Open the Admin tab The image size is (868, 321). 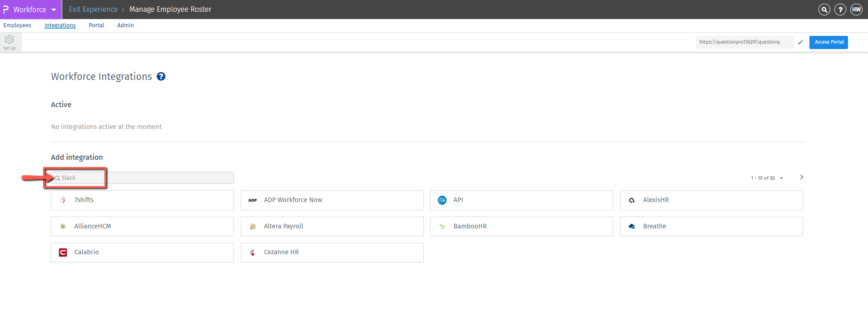(x=125, y=25)
